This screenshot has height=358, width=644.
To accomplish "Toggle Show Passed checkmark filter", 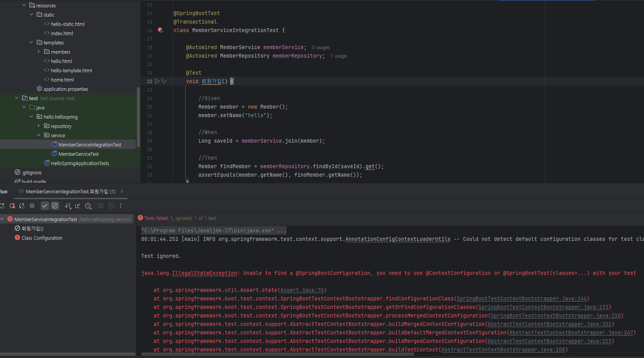I will [x=45, y=206].
